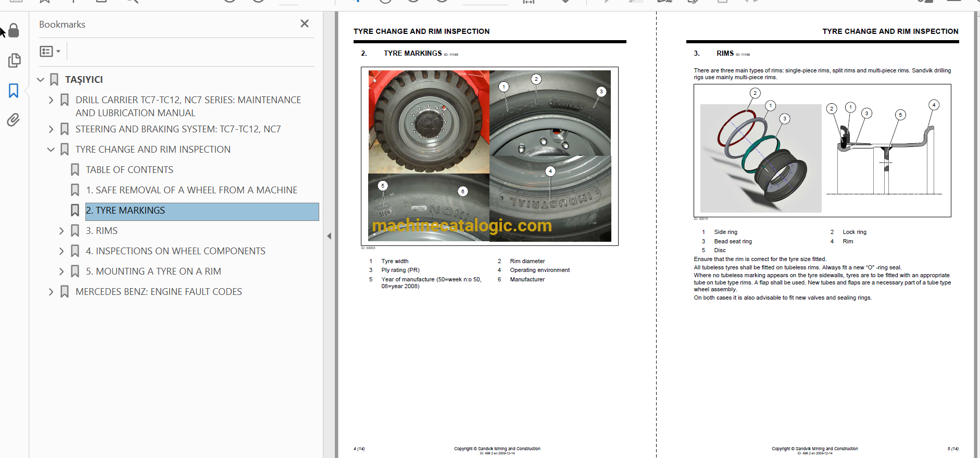Click the 'Lock ring' legend entry
The height and width of the screenshot is (458, 980).
[x=855, y=232]
